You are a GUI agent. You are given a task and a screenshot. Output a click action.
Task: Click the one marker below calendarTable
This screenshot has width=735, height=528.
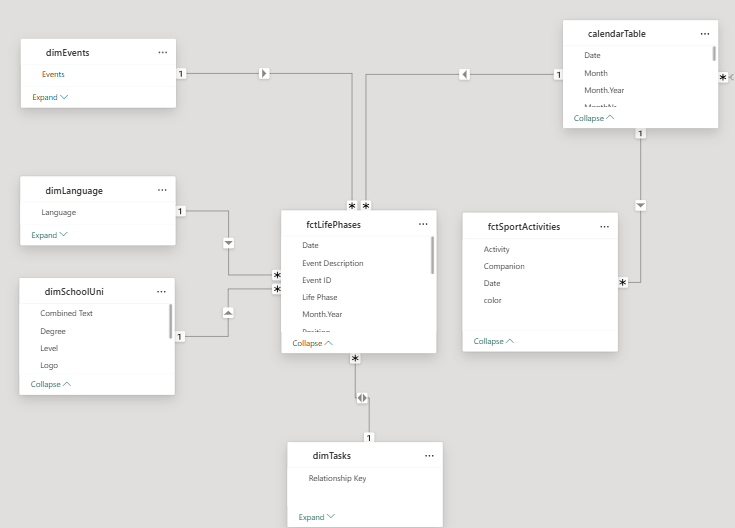640,134
